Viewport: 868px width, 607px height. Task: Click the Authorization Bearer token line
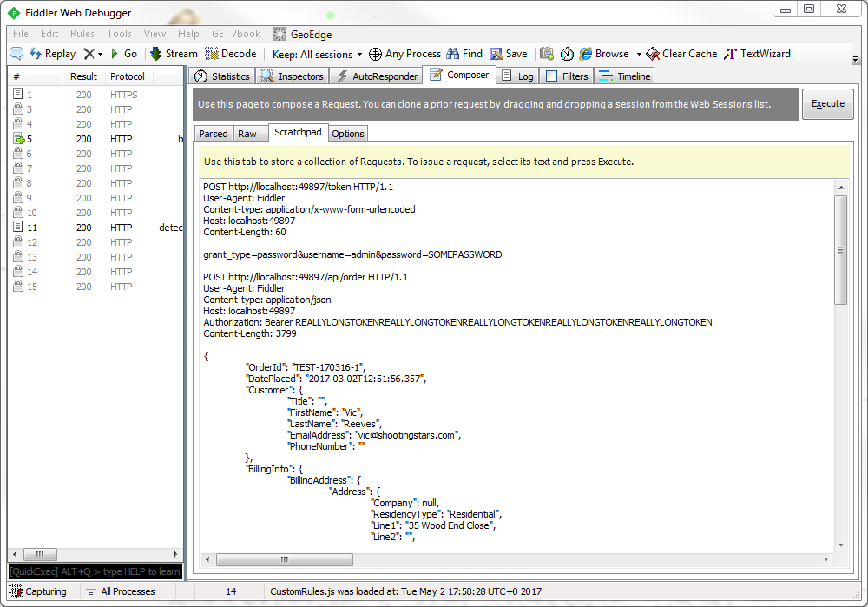click(457, 322)
